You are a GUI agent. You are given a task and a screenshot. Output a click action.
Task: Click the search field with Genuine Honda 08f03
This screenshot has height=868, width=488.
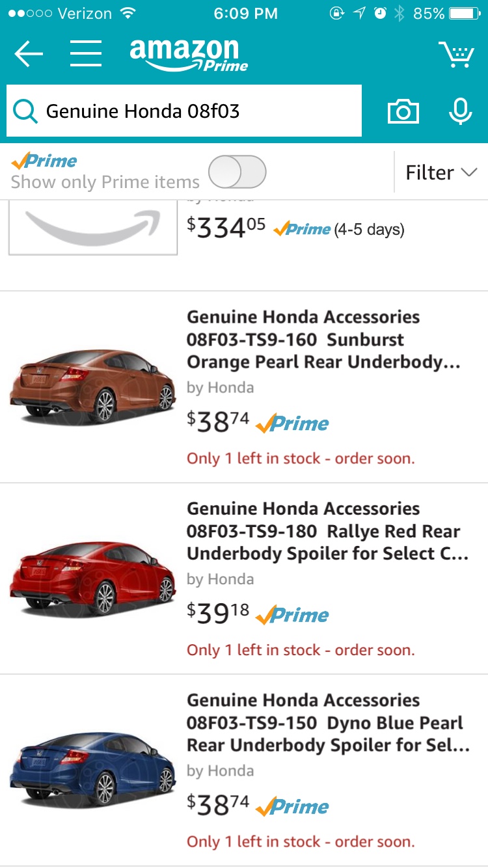pos(195,111)
